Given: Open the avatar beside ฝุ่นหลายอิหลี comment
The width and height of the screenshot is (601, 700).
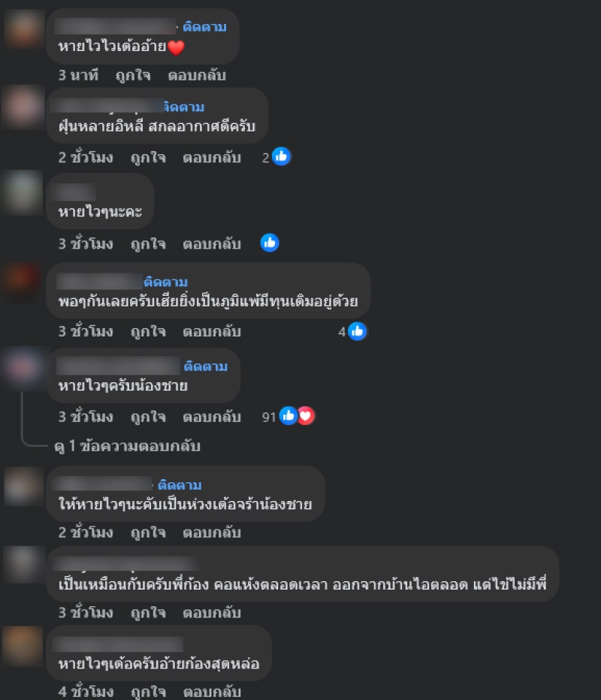Looking at the screenshot, I should click(x=23, y=107).
